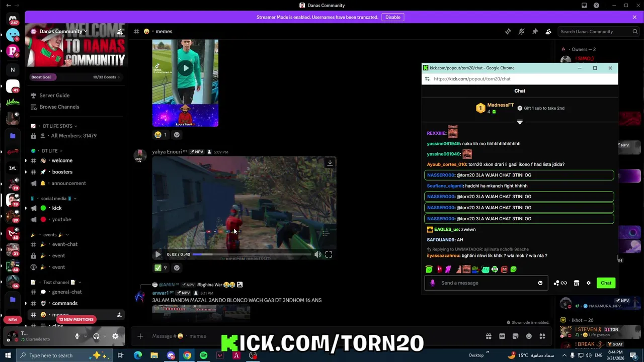
Task: Add attachment plus button in message box
Action: (140, 336)
